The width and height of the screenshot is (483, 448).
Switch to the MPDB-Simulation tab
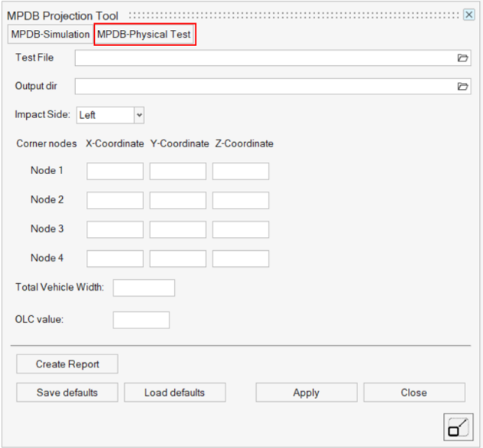(x=50, y=35)
